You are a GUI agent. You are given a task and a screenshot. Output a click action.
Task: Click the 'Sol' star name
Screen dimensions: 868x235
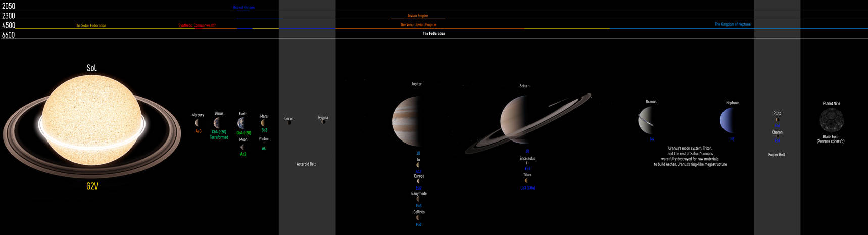pyautogui.click(x=91, y=68)
